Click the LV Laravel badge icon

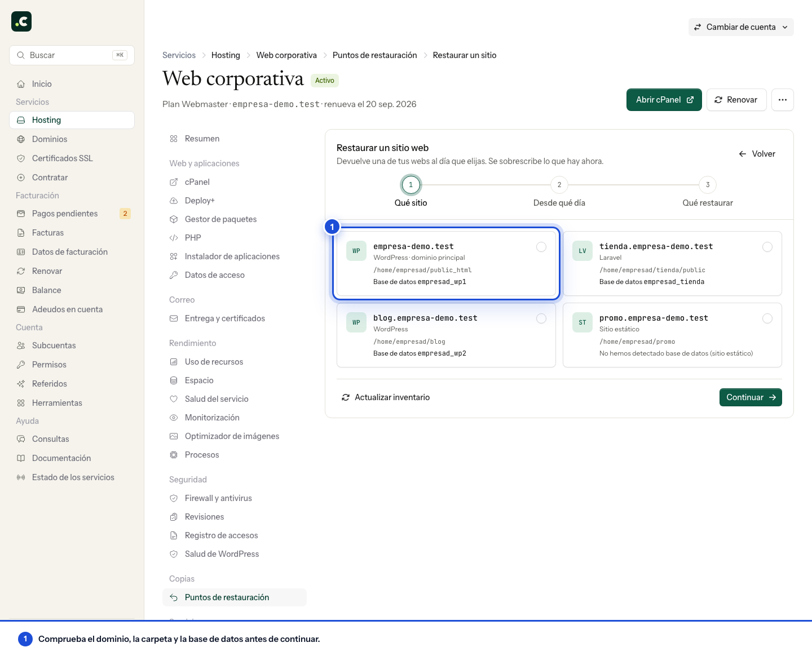(x=582, y=251)
